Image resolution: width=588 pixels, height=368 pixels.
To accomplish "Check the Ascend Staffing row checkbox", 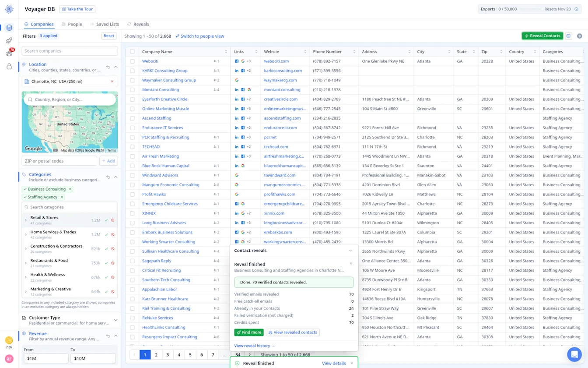I will [132, 118].
